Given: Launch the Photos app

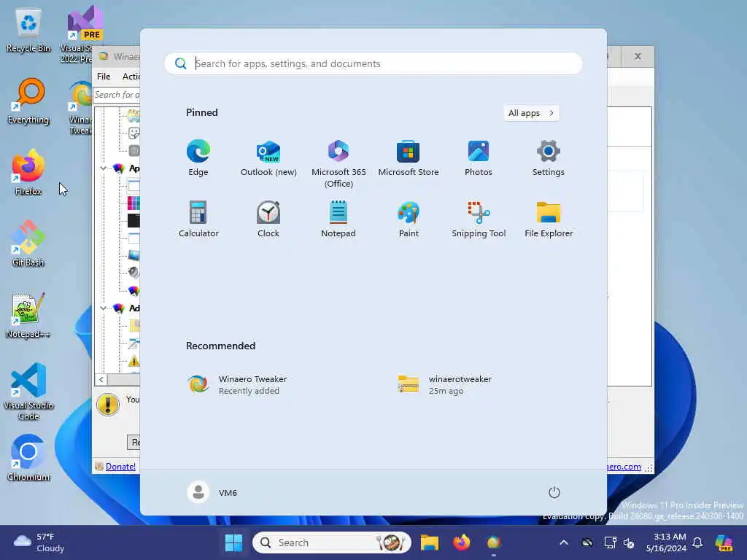Looking at the screenshot, I should click(x=479, y=158).
